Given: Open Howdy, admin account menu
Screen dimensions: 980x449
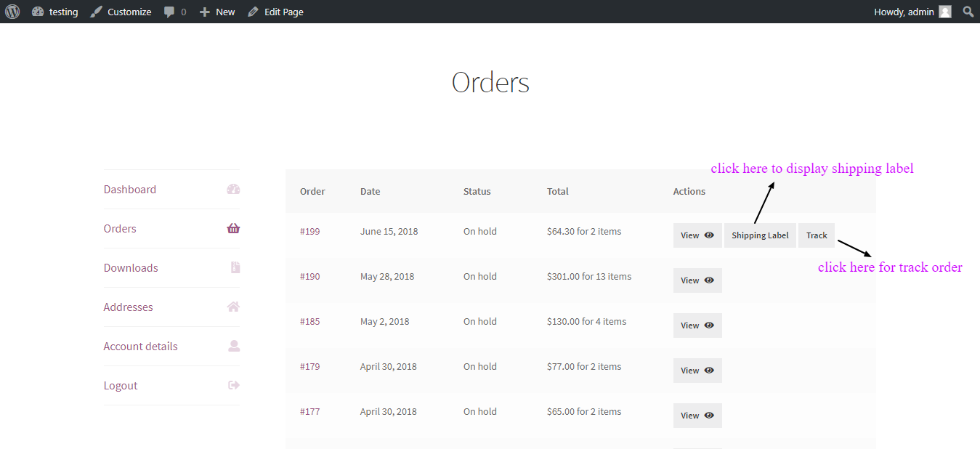Looking at the screenshot, I should click(904, 12).
